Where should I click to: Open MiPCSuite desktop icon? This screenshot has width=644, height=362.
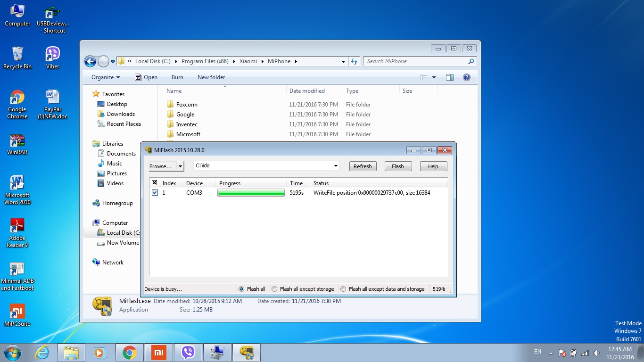(17, 315)
